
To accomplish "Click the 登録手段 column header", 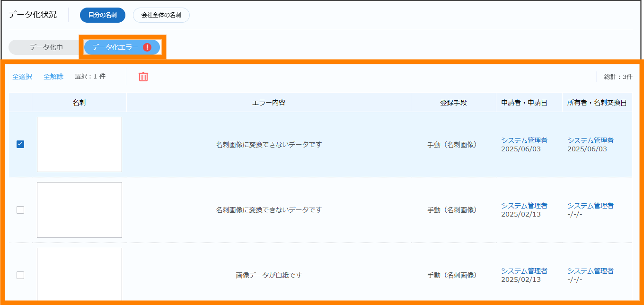I will (453, 103).
